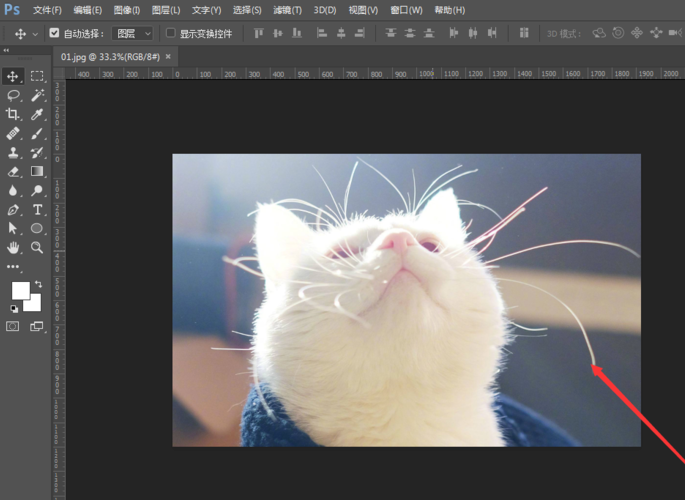Change the screen mode
Image resolution: width=685 pixels, height=500 pixels.
[x=37, y=326]
